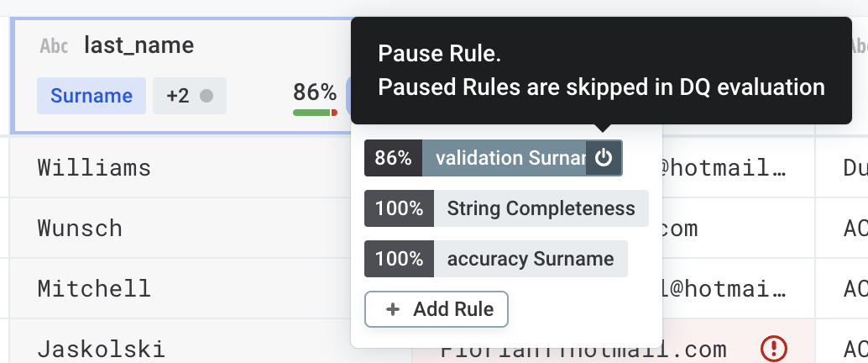Screen dimensions: 868x363
Task: Select the accuracy Surname rule
Action: tap(530, 259)
